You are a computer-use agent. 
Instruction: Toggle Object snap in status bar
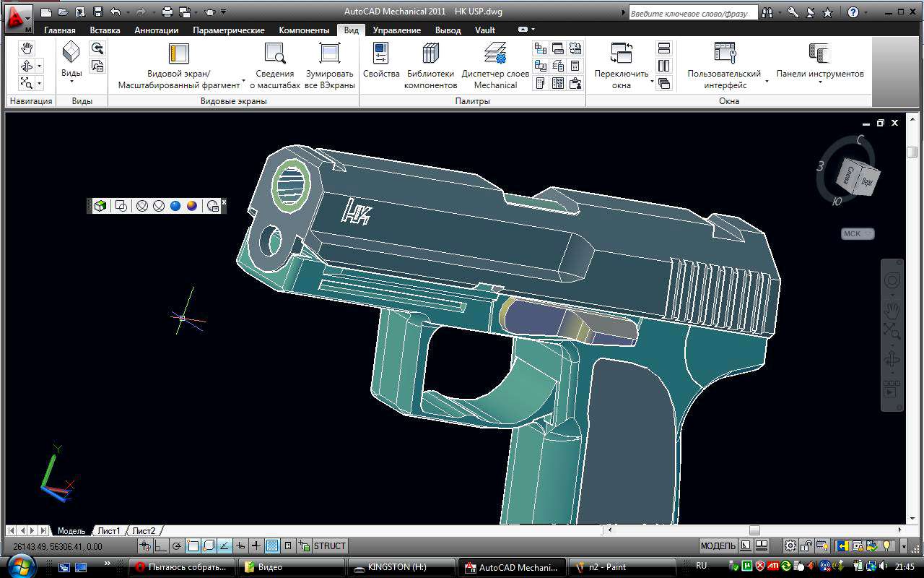click(x=193, y=546)
